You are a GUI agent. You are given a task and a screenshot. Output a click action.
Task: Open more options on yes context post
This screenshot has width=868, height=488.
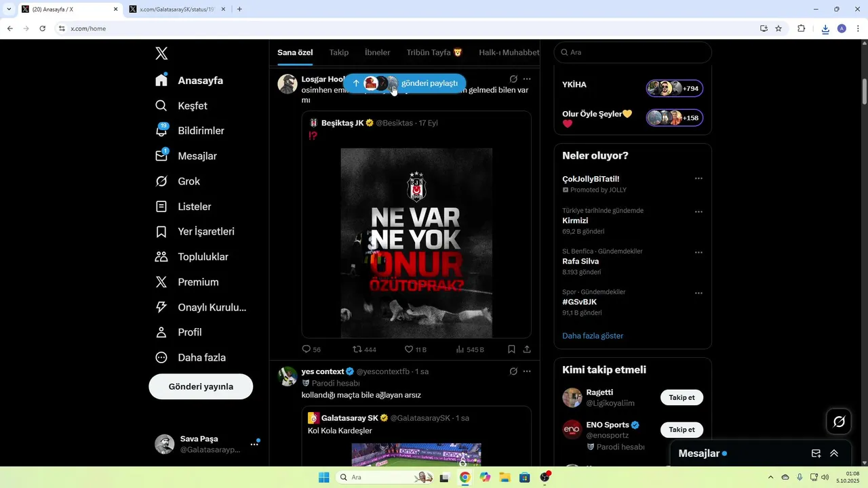(x=527, y=371)
